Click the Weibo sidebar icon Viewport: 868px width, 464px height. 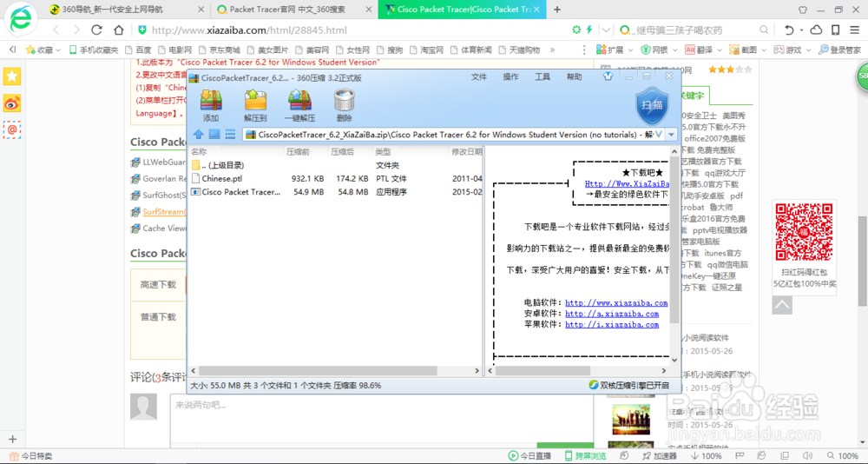(x=12, y=103)
